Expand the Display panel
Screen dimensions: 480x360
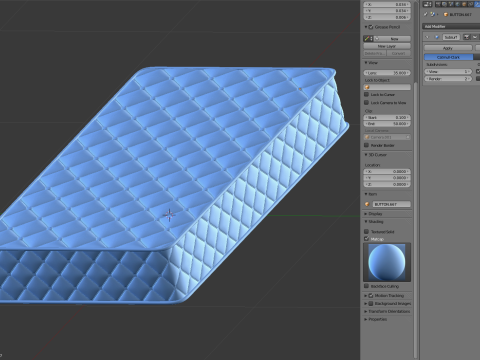tap(366, 213)
